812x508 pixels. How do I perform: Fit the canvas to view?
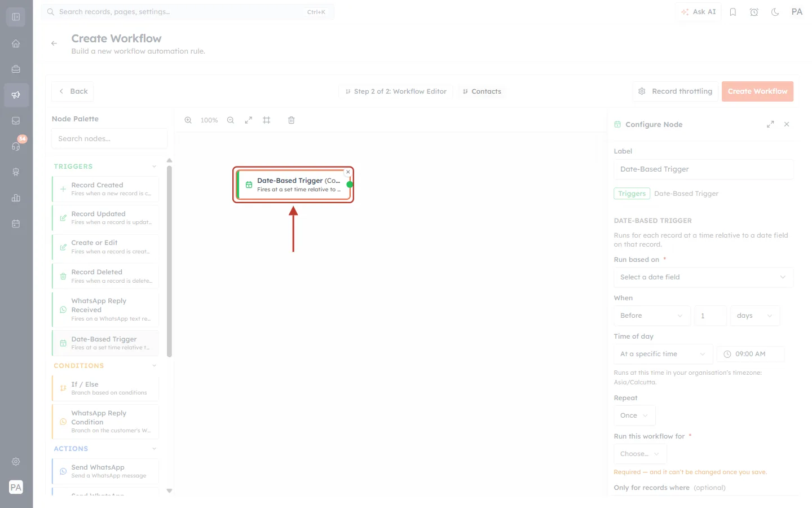249,120
